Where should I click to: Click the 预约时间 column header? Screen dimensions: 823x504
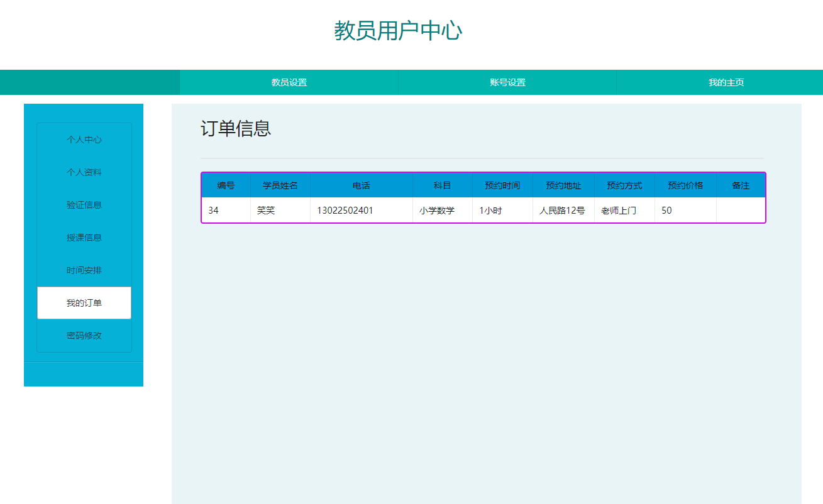[502, 185]
